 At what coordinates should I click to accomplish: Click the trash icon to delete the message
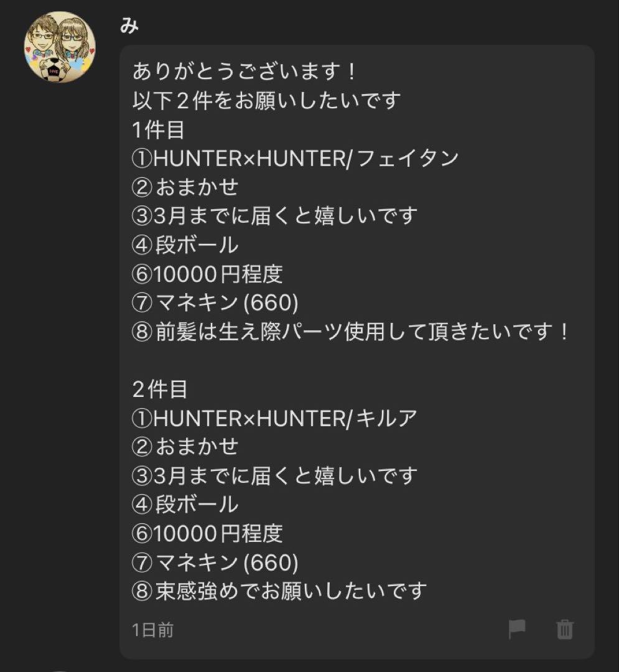pos(565,630)
